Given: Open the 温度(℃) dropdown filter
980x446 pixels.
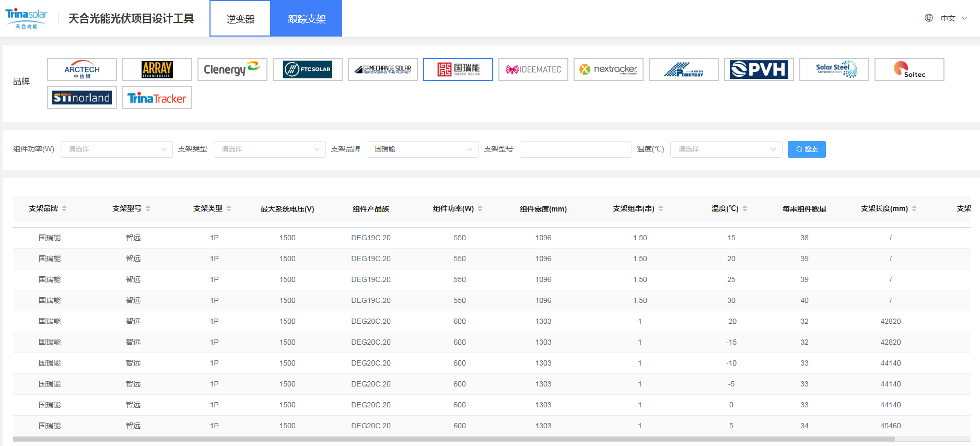Looking at the screenshot, I should click(x=726, y=149).
